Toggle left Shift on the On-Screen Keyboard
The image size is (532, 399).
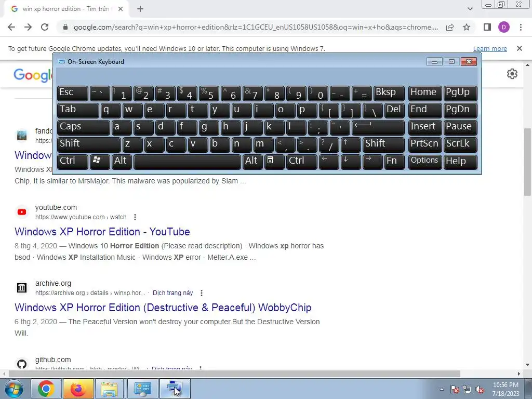tap(89, 144)
